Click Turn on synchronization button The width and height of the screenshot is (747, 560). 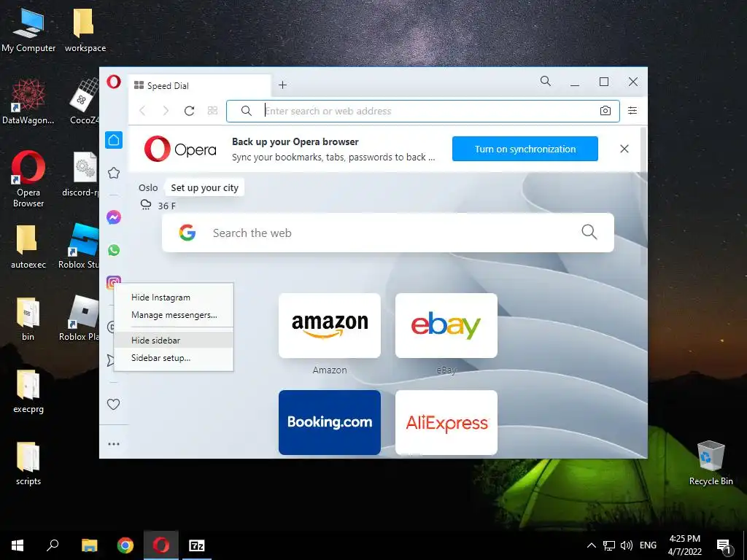525,149
